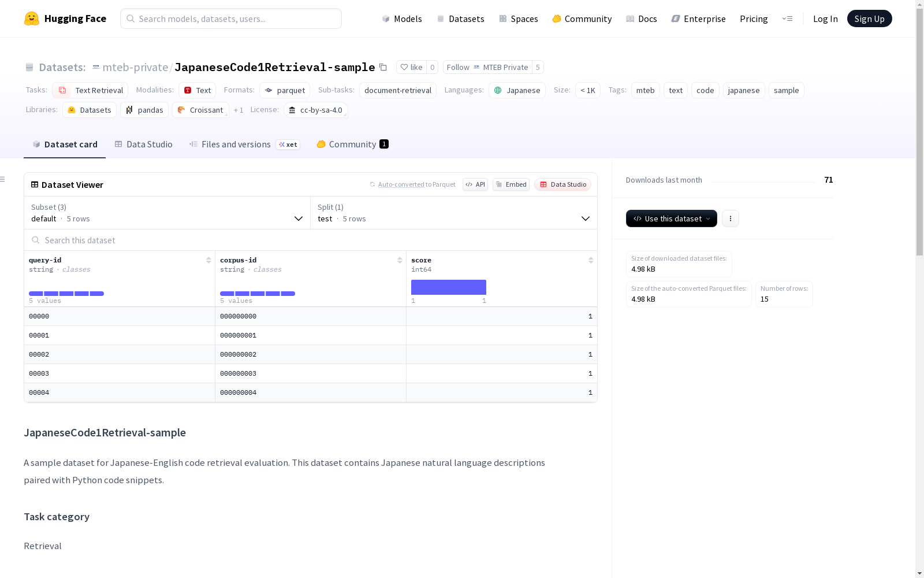This screenshot has width=924, height=578.
Task: Focus the Search this dataset field
Action: point(311,240)
